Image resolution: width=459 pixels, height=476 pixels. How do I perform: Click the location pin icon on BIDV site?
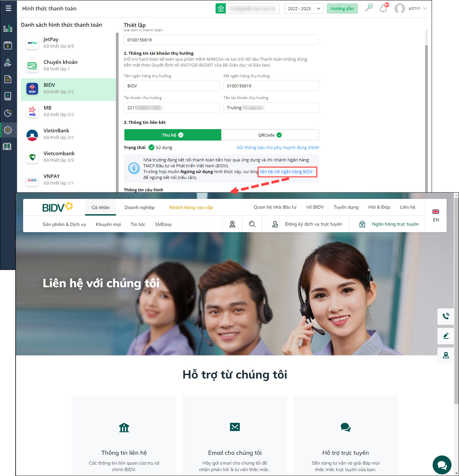click(x=232, y=224)
